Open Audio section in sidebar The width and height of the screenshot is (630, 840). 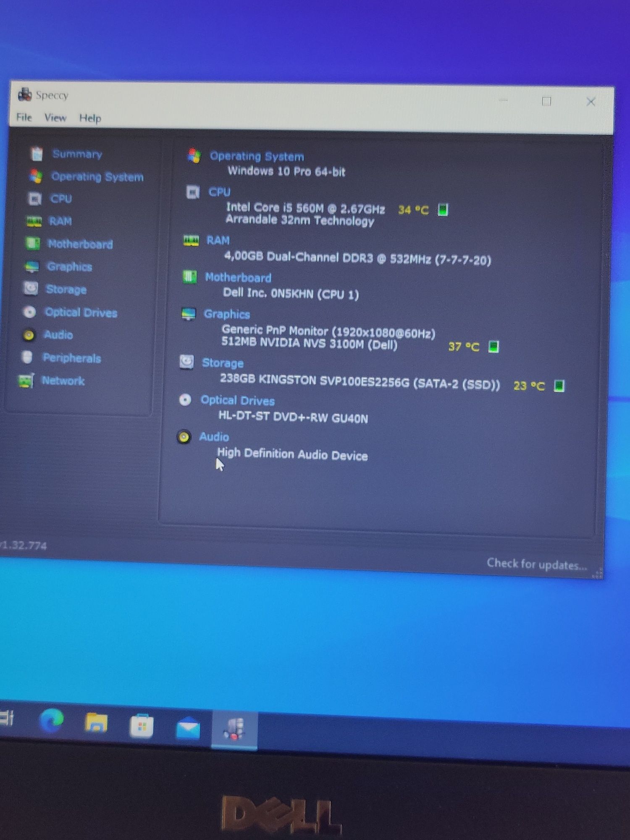[58, 335]
